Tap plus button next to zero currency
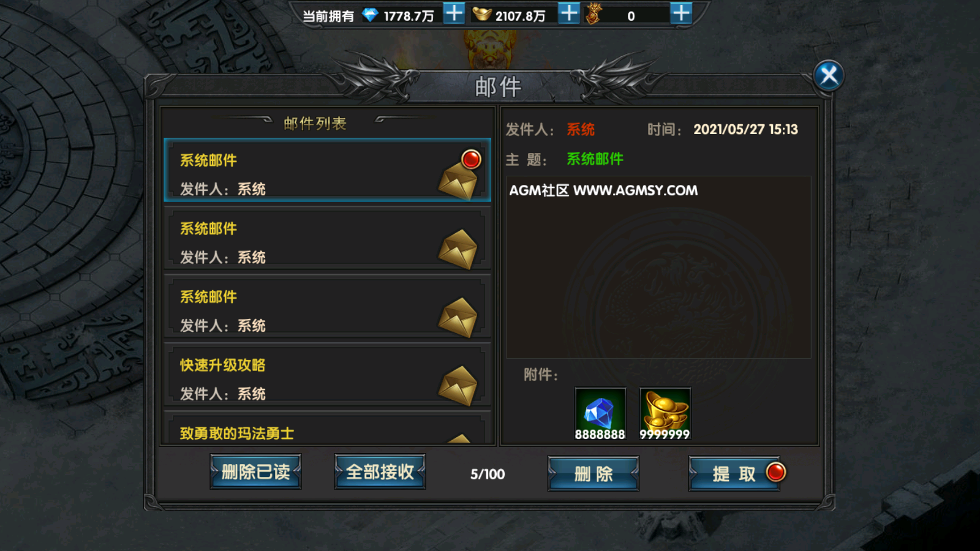Screen dimensions: 980x551 point(681,13)
